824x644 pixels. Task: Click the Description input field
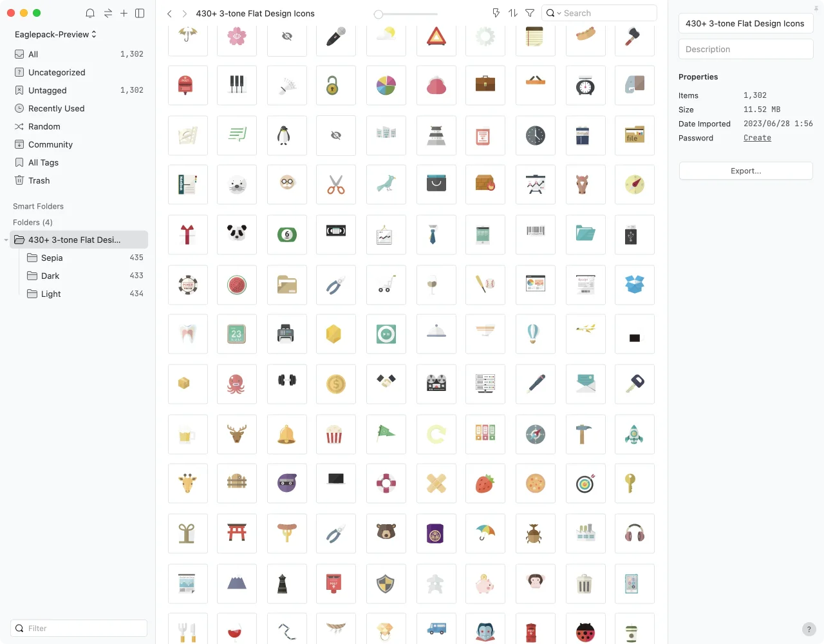point(745,49)
